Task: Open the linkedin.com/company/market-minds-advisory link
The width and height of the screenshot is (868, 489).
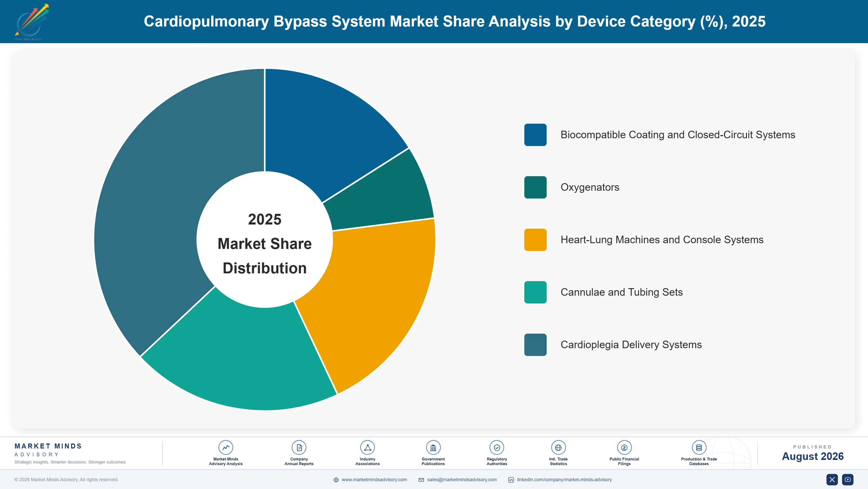Action: click(564, 480)
